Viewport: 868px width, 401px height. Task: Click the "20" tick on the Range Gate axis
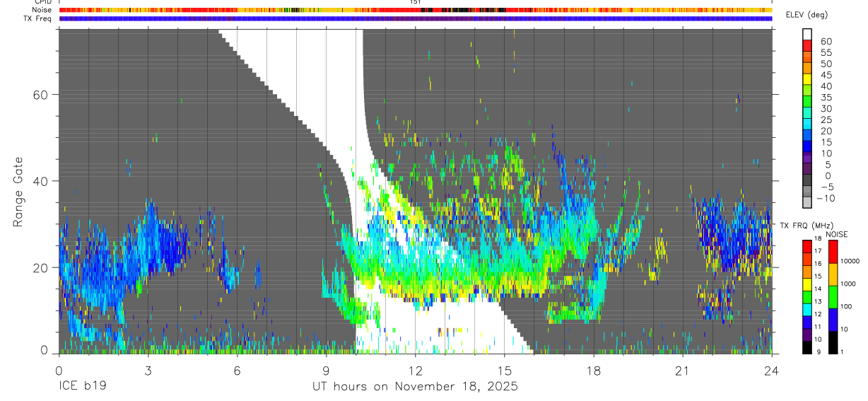(42, 267)
